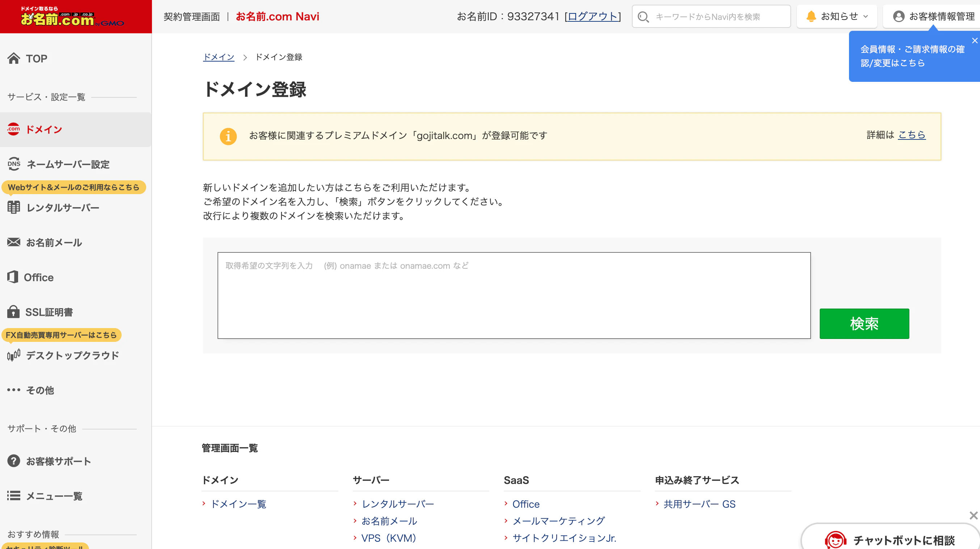Click the ドメイン .com sidebar icon
980x549 pixels.
[x=14, y=129]
